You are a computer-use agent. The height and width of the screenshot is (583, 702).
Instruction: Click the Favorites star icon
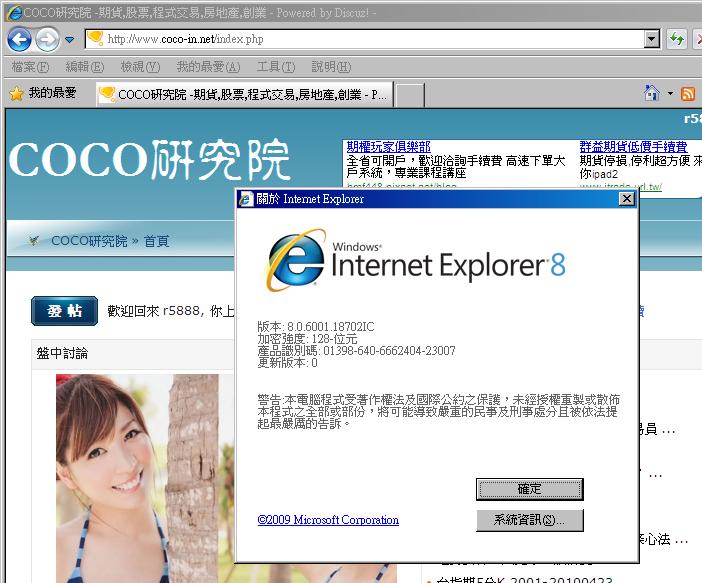tap(17, 94)
